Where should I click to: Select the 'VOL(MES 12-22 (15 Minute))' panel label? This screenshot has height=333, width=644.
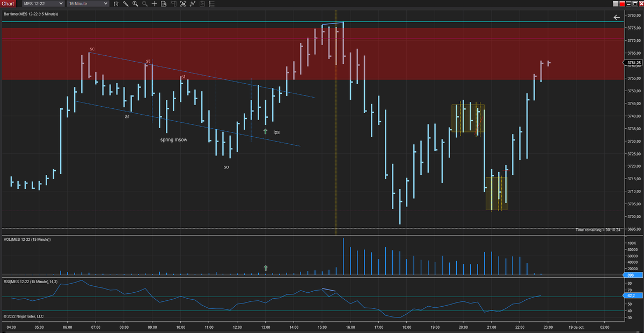tap(27, 239)
